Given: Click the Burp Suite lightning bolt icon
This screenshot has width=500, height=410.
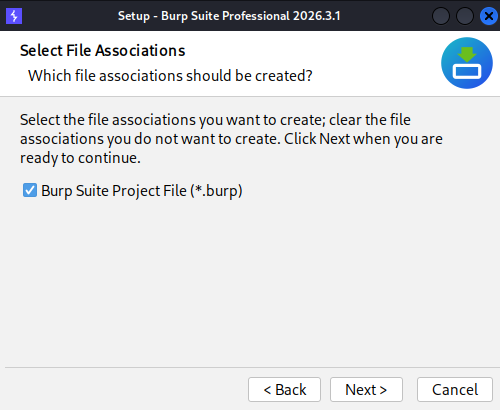Looking at the screenshot, I should pos(14,16).
